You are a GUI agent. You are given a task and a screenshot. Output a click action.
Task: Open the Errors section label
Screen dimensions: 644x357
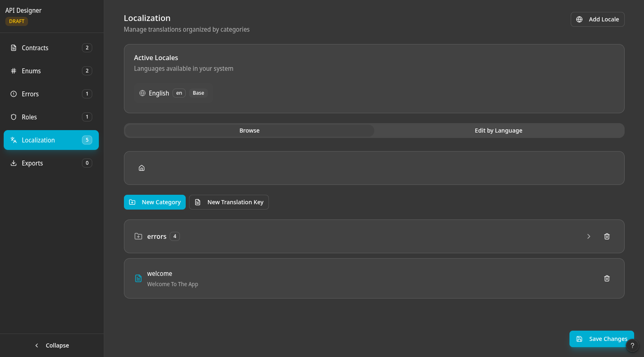(30, 94)
